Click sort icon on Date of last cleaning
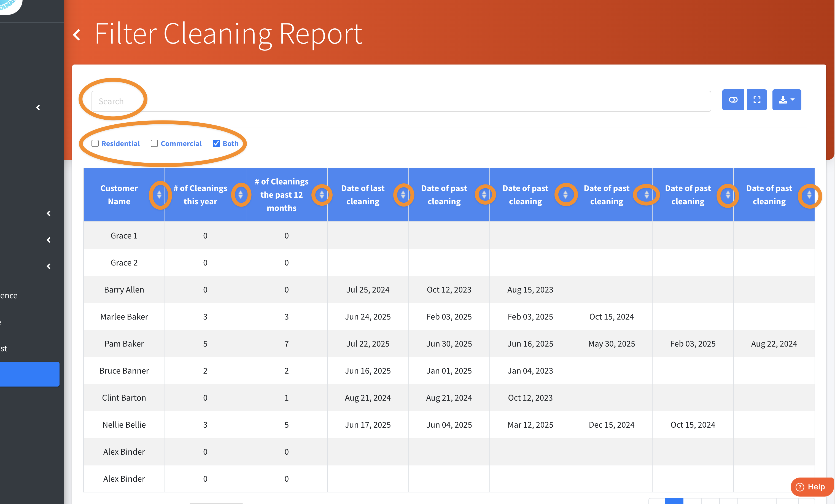835x504 pixels. click(403, 195)
